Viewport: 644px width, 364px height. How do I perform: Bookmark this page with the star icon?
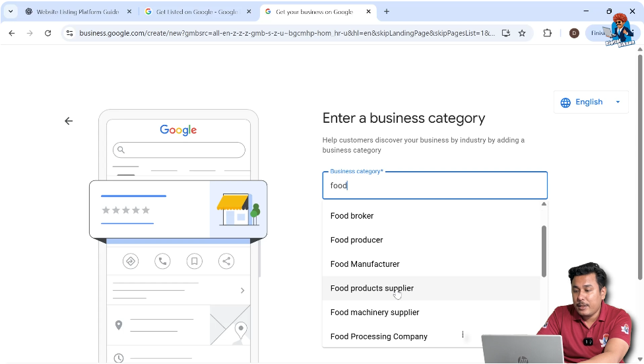(522, 33)
